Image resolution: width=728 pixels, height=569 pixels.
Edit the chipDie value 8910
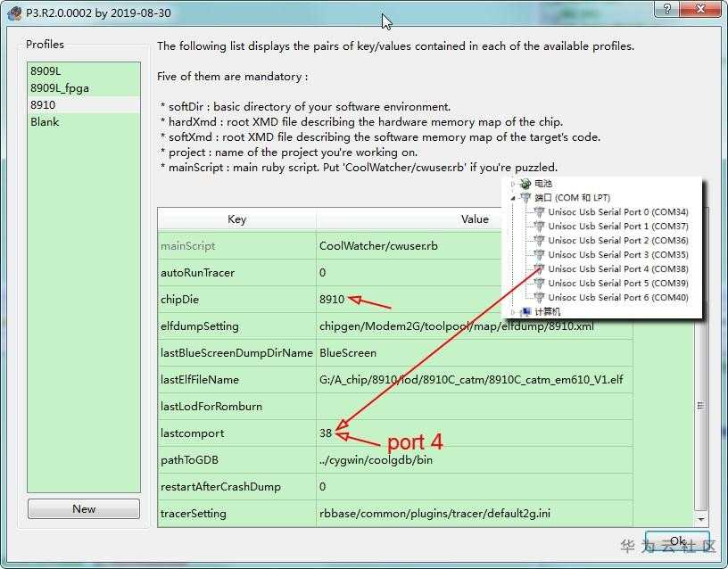point(475,300)
